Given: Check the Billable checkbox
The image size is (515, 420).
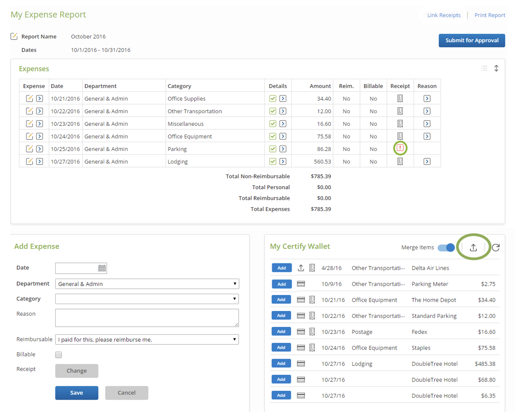Looking at the screenshot, I should (x=58, y=355).
